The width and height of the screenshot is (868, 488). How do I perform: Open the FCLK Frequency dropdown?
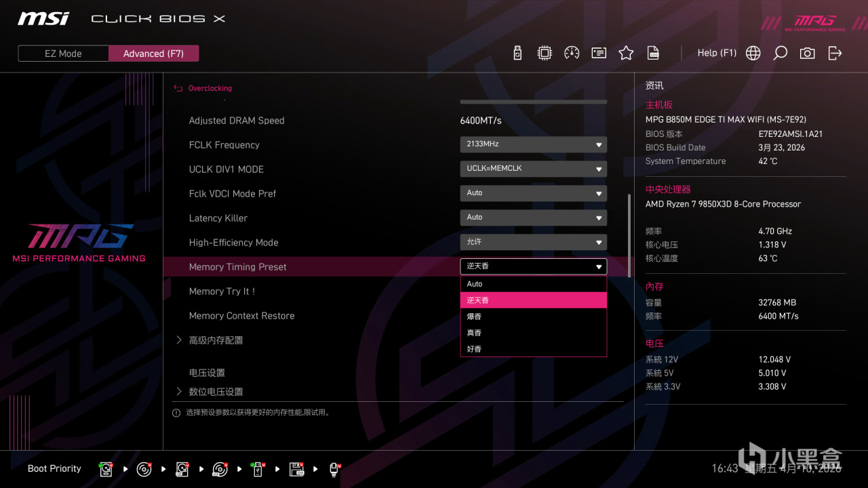pyautogui.click(x=533, y=144)
